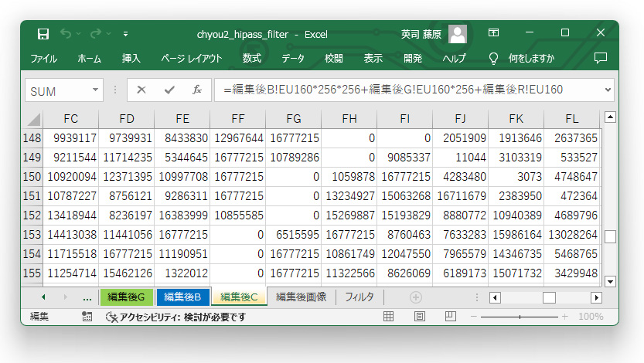Open the 表示 ribbon tab
Image resolution: width=644 pixels, height=363 pixels.
pos(373,58)
